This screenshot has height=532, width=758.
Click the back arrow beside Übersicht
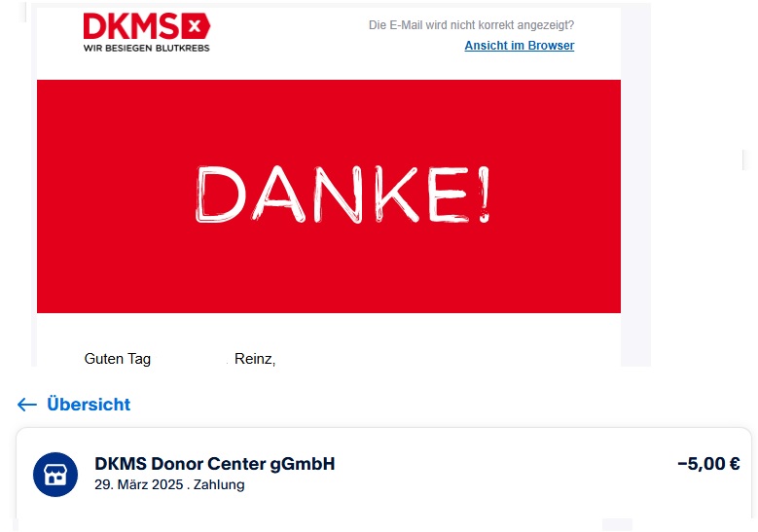[x=27, y=405]
